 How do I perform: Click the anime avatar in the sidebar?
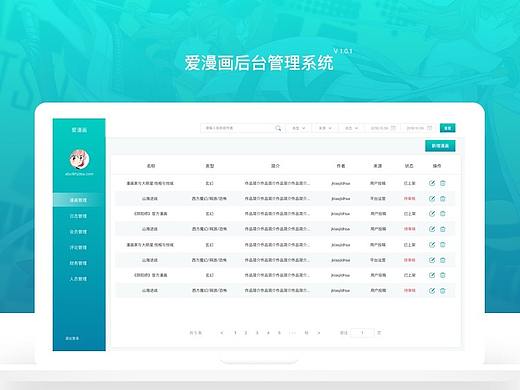click(x=79, y=159)
